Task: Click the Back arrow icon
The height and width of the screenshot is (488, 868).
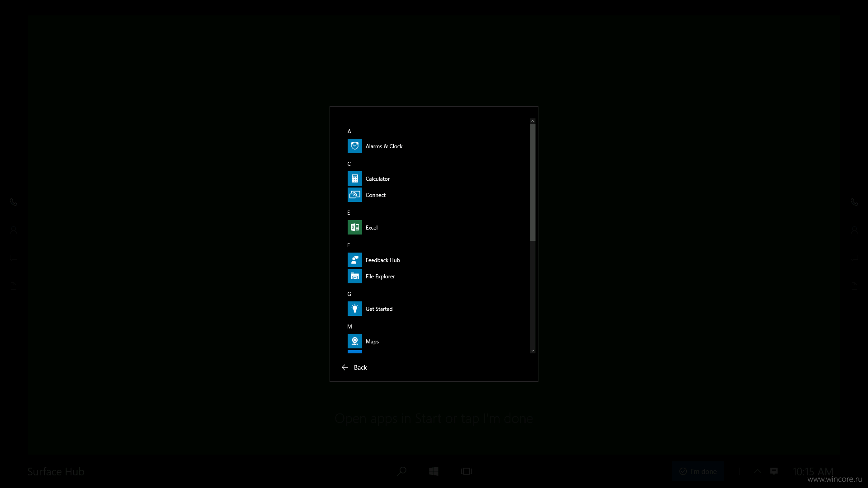Action: (345, 367)
